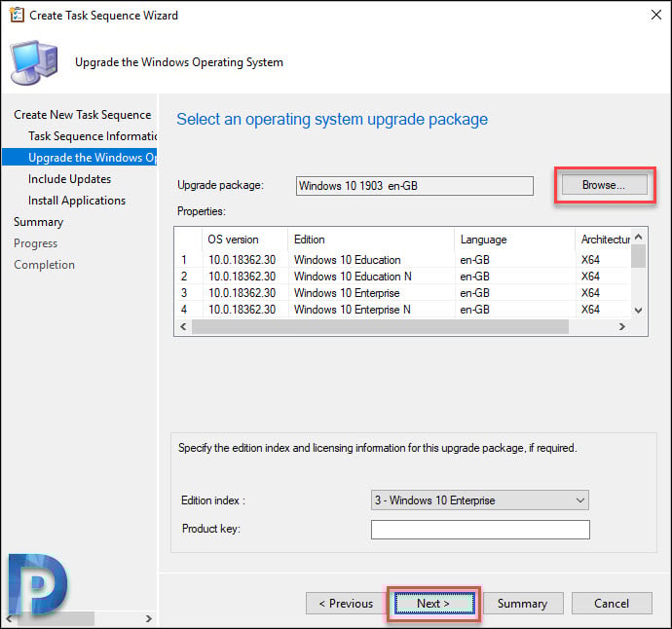Close the wizard window
Viewport: 672px width, 629px height.
click(655, 15)
